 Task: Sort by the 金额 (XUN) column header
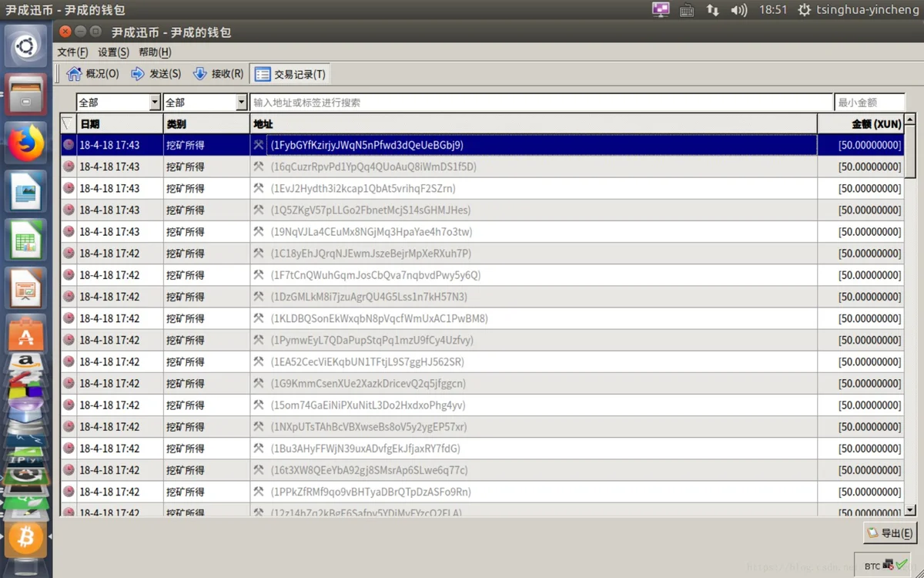861,123
